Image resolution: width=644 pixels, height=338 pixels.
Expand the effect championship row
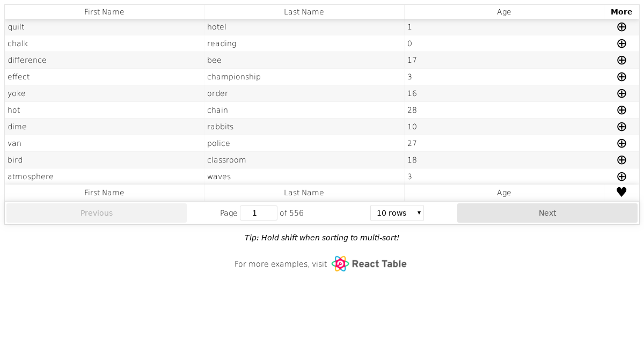621,77
